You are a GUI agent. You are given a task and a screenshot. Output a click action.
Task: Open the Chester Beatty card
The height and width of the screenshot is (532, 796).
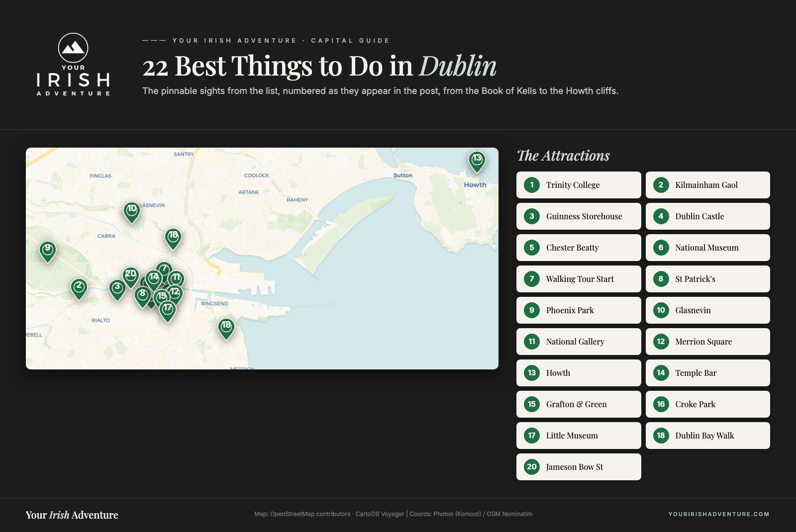(x=579, y=248)
